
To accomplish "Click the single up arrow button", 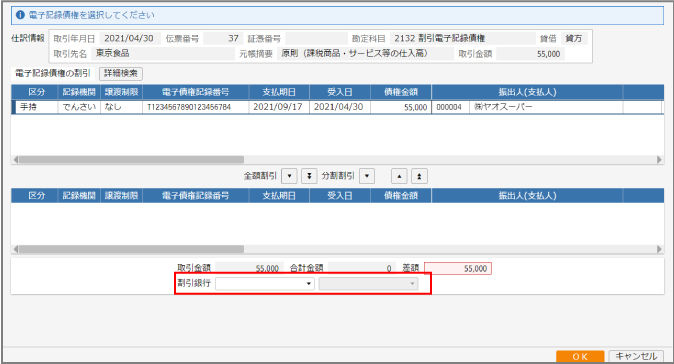I will pyautogui.click(x=399, y=176).
